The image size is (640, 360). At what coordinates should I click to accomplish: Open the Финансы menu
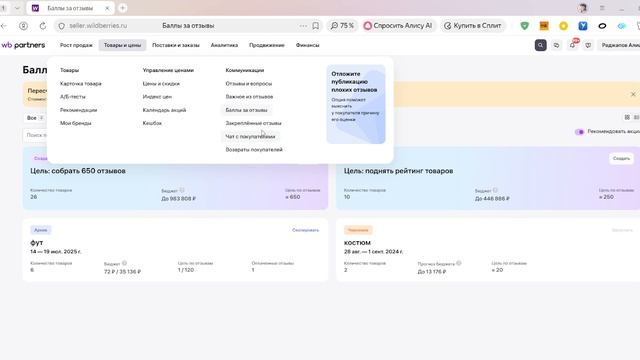coord(307,45)
